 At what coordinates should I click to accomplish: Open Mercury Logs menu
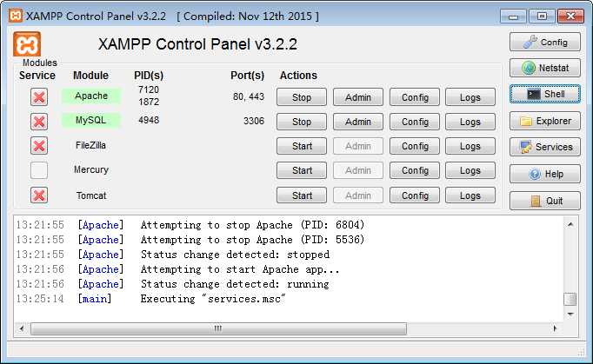coord(470,170)
